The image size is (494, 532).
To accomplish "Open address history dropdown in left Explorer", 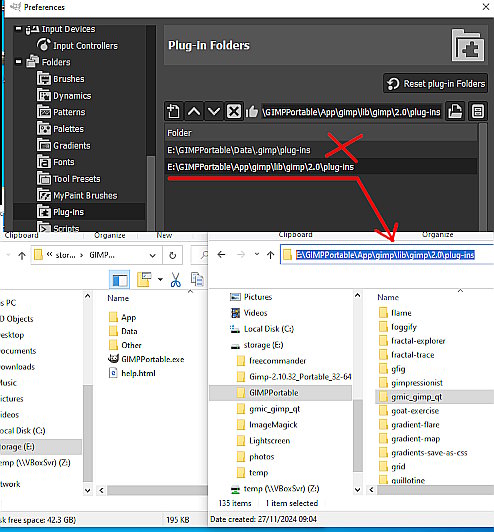I will point(153,255).
